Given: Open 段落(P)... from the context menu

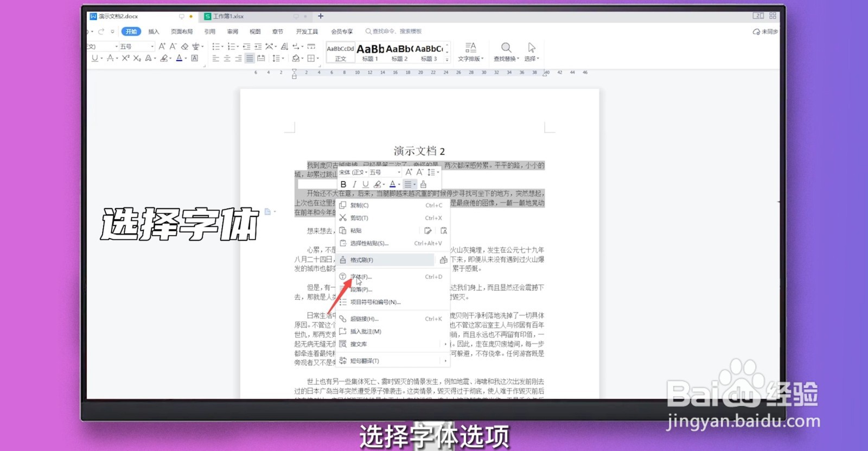Looking at the screenshot, I should click(x=392, y=289).
